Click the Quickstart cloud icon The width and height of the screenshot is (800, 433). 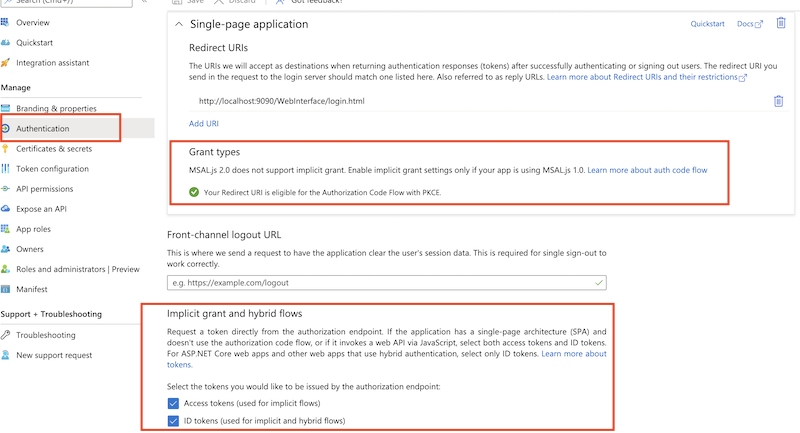pos(5,42)
